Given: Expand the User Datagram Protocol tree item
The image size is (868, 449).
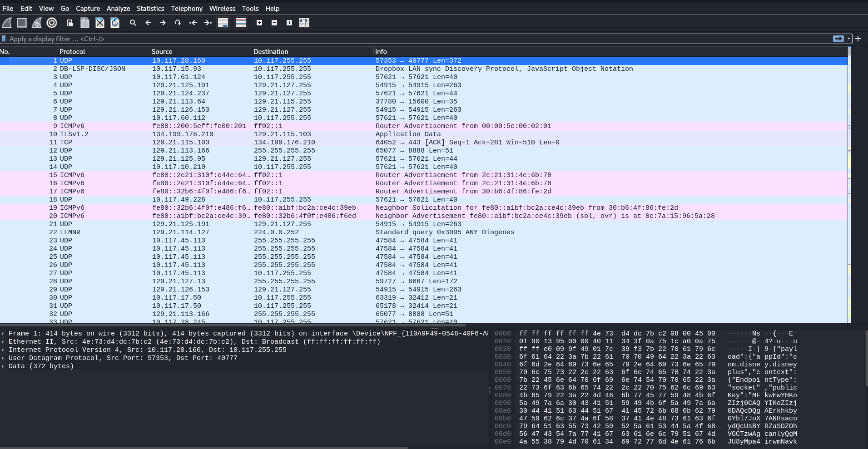Looking at the screenshot, I should [3, 358].
